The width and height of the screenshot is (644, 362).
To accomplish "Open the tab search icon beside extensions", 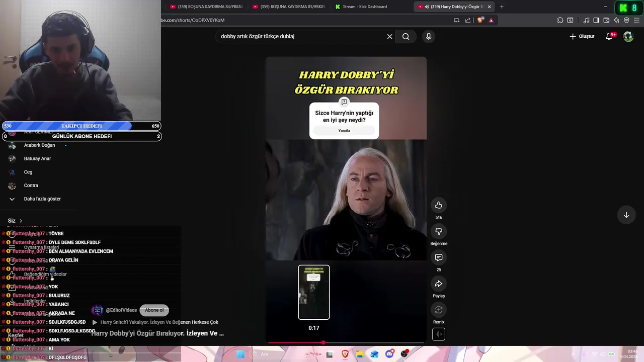I will coord(570,20).
